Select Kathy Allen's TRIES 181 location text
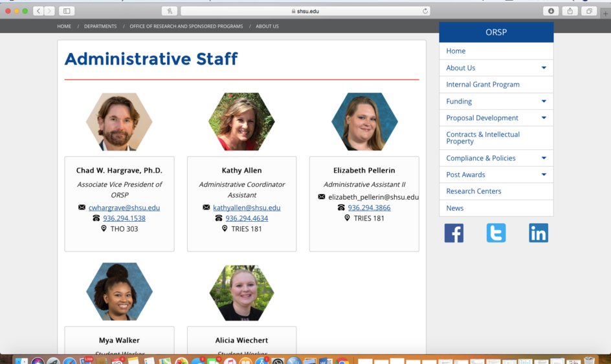Image resolution: width=611 pixels, height=364 pixels. point(246,229)
